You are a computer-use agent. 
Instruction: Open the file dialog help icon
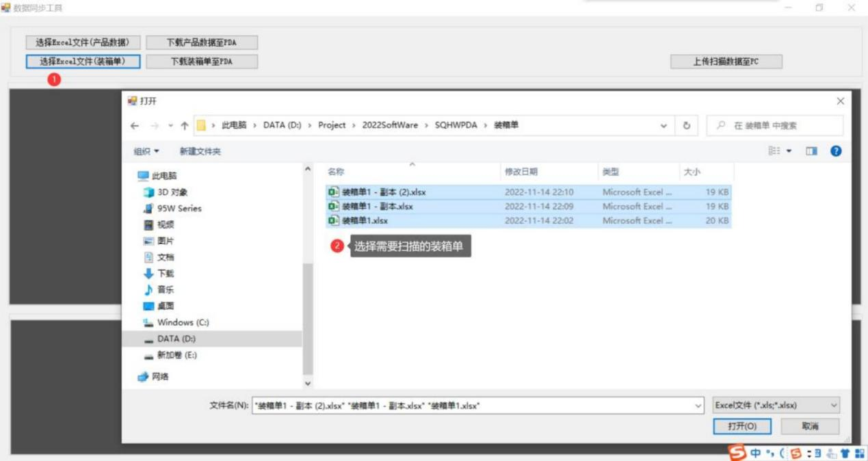pos(835,151)
